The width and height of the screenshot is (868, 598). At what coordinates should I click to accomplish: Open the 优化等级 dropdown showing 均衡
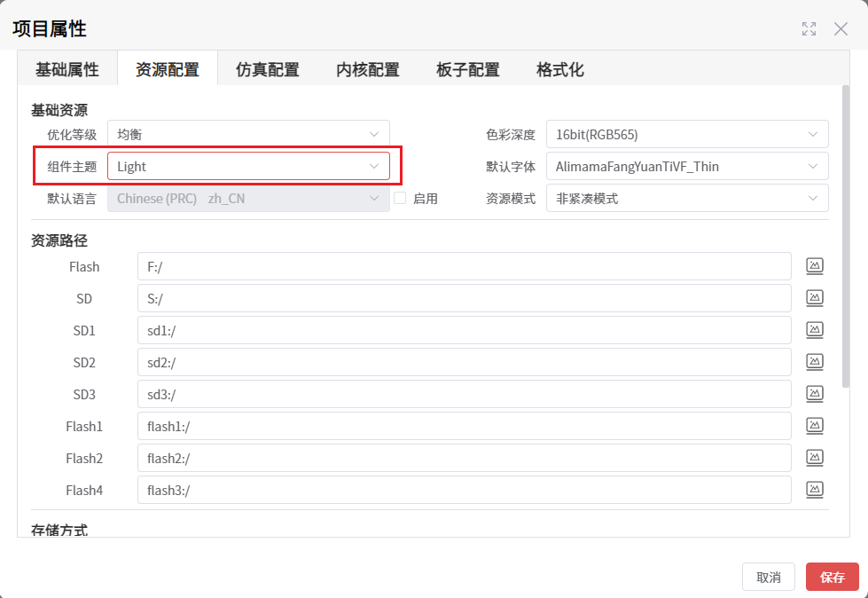pyautogui.click(x=248, y=134)
